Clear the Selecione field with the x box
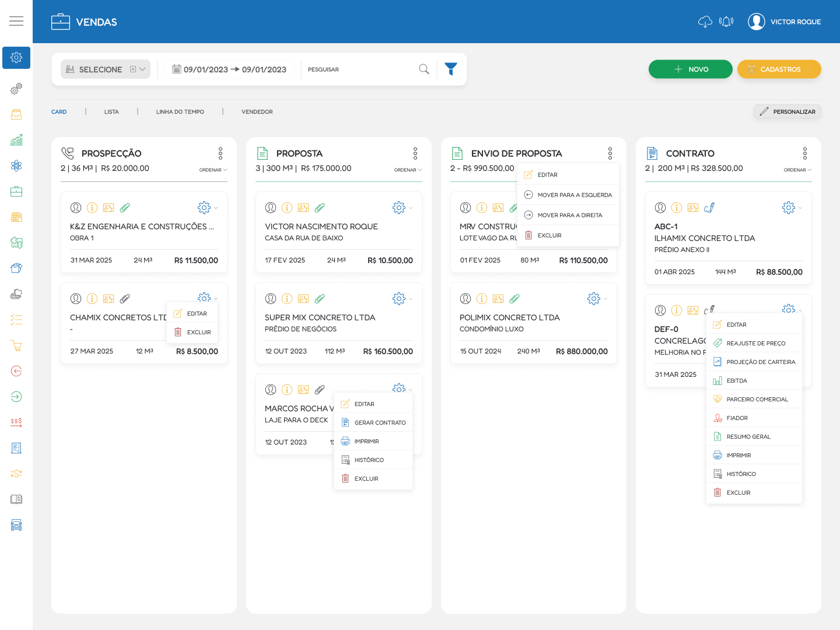The image size is (840, 630). tap(133, 69)
